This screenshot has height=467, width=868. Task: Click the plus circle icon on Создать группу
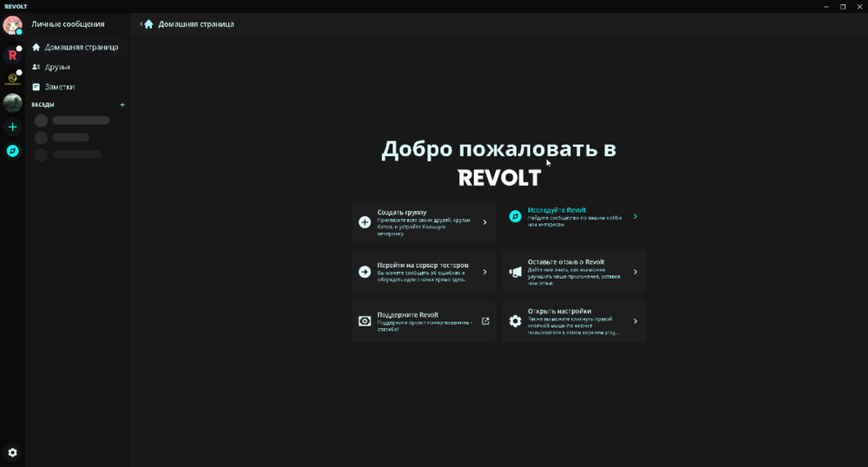(365, 222)
